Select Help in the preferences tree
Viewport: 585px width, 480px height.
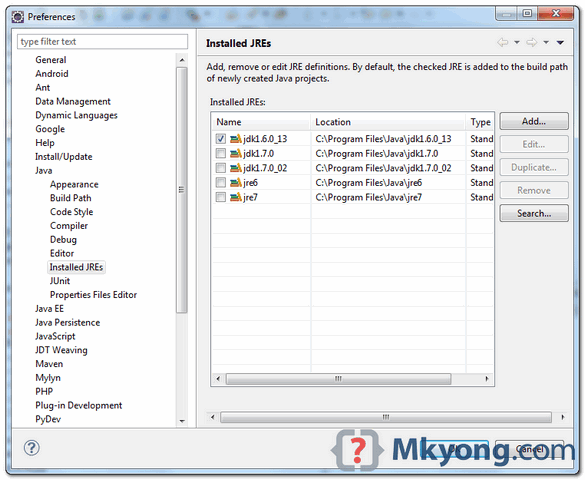point(45,143)
